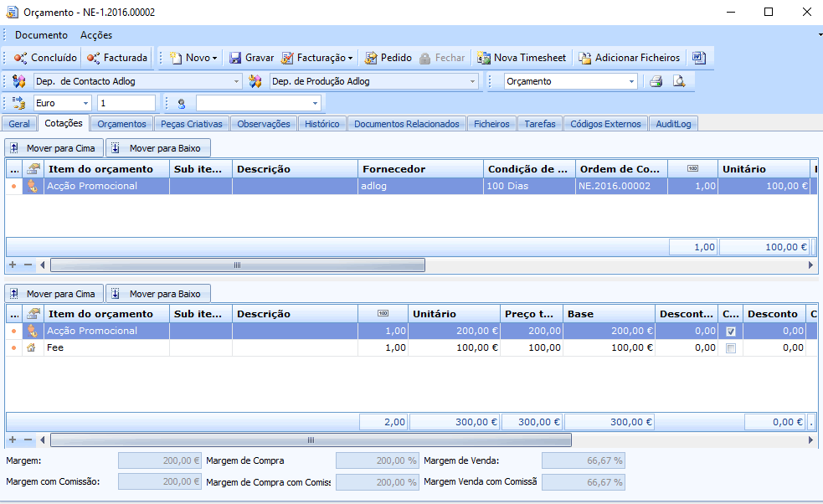Click lower Mover para Baixo button
Viewport: 823px width, 504px height.
158,294
